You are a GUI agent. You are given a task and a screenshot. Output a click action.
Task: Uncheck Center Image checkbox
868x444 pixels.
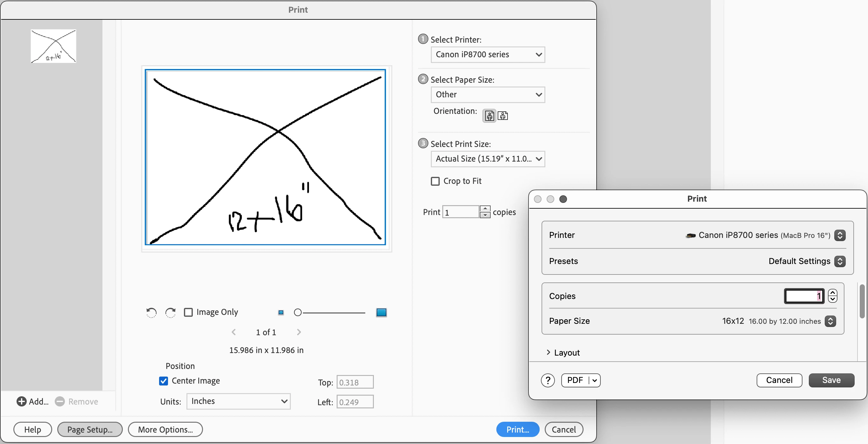pyautogui.click(x=164, y=381)
